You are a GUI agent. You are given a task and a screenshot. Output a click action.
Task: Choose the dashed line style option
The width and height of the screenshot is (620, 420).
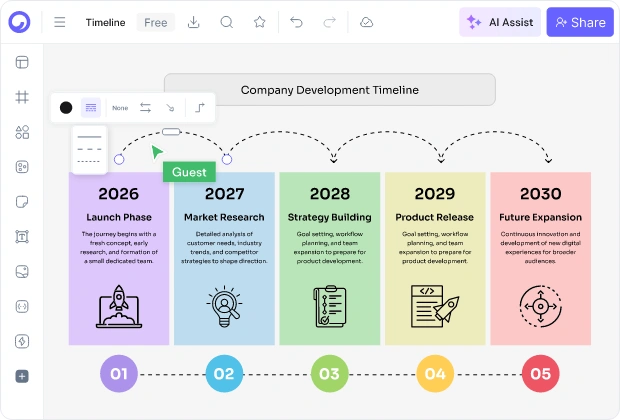tap(89, 149)
